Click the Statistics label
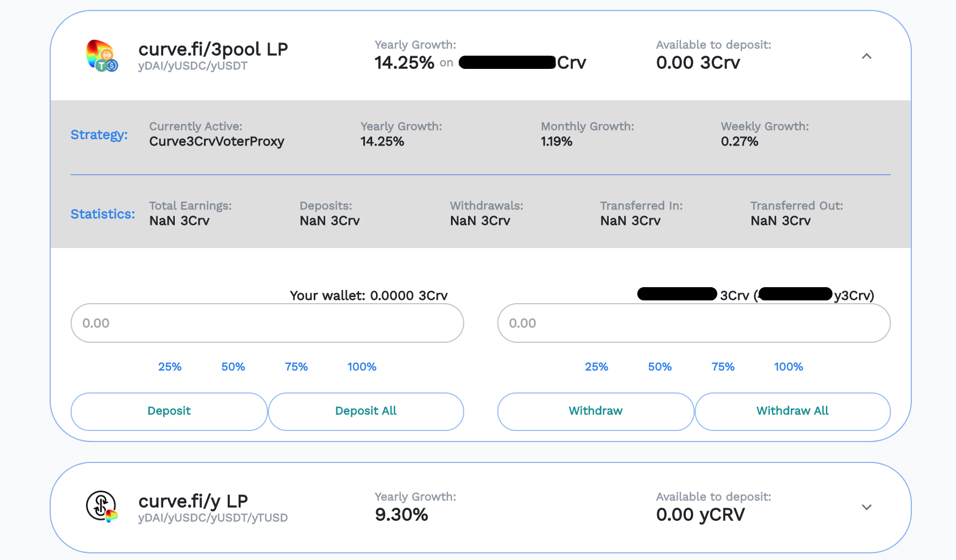This screenshot has width=956, height=560. coord(103,214)
